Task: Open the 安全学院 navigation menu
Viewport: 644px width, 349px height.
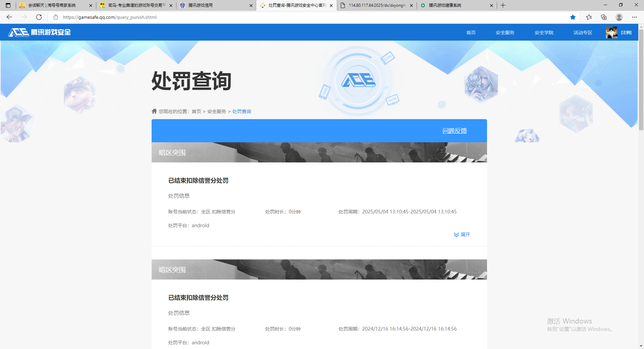Action: (x=544, y=33)
